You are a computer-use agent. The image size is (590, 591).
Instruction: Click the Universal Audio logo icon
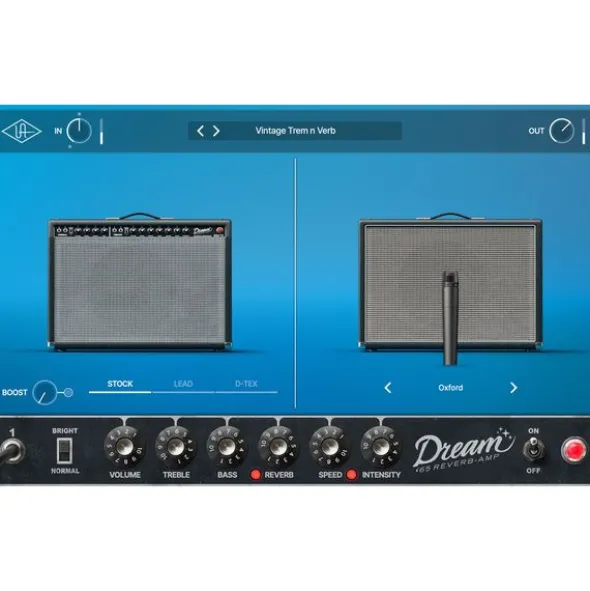click(21, 131)
